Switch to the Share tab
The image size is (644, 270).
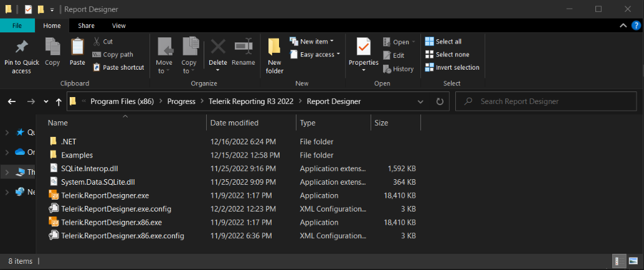pos(86,26)
